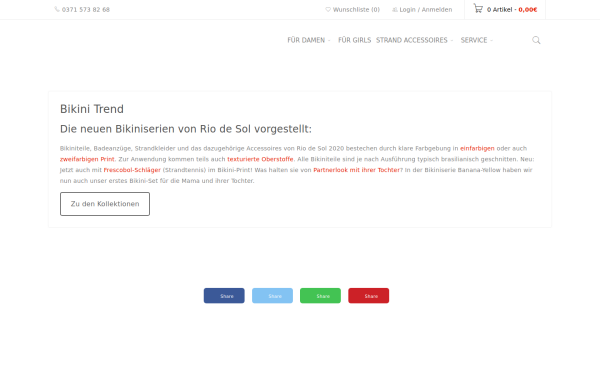
Task: Open the shopping cart icon
Action: (478, 8)
